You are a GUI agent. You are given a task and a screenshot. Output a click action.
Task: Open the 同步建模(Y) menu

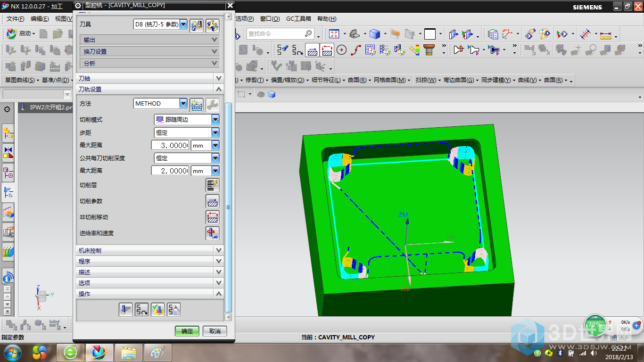[x=497, y=80]
